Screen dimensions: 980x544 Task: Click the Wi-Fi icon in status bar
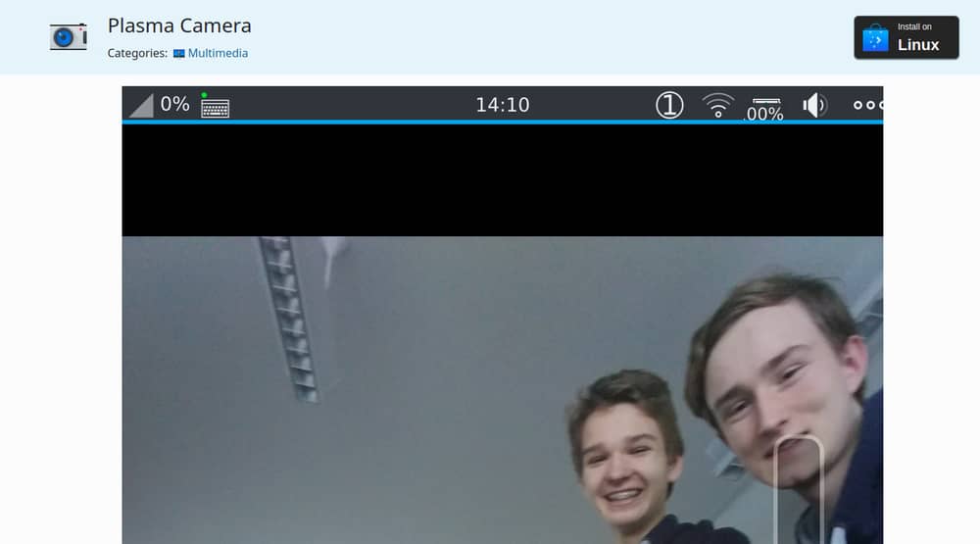(x=718, y=105)
